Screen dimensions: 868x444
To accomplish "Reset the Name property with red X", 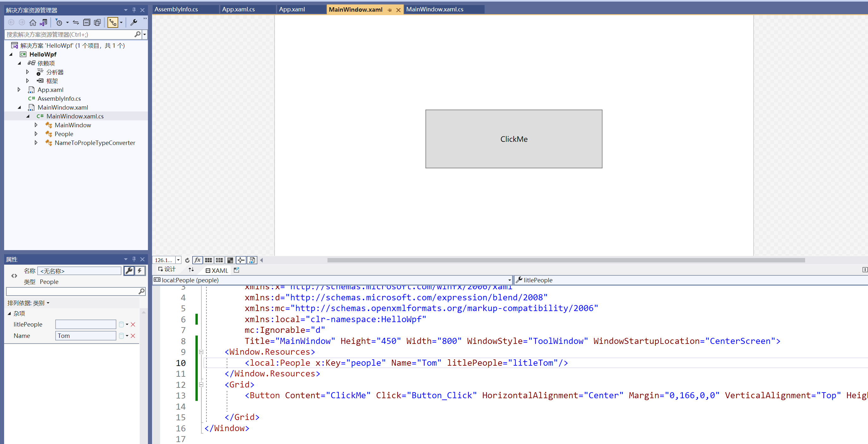I will tap(133, 336).
